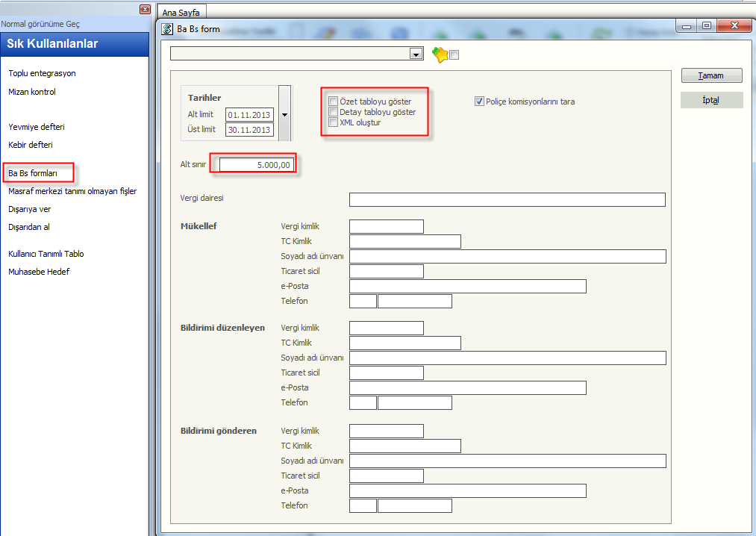The width and height of the screenshot is (756, 536).
Task: Toggle the checkbox beside the star icon
Action: pos(454,54)
